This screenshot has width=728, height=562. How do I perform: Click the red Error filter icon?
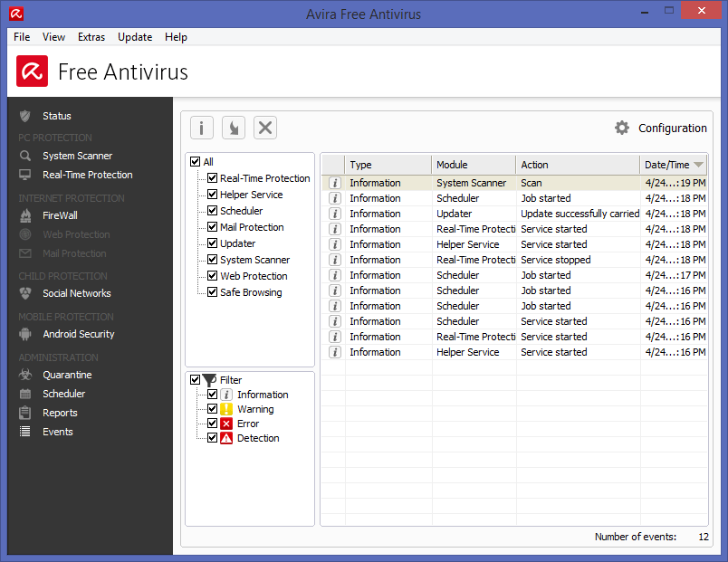226,424
